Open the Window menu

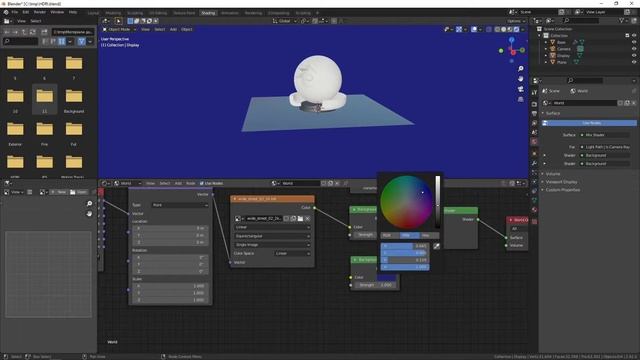coord(57,12)
